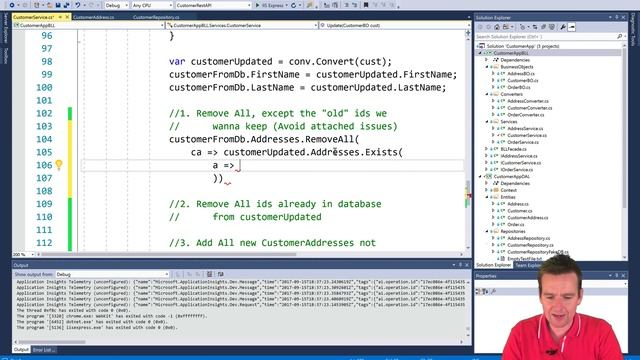Viewport: 640px width, 360px height.
Task: Open AddressService.cs file
Action: [x=525, y=128]
